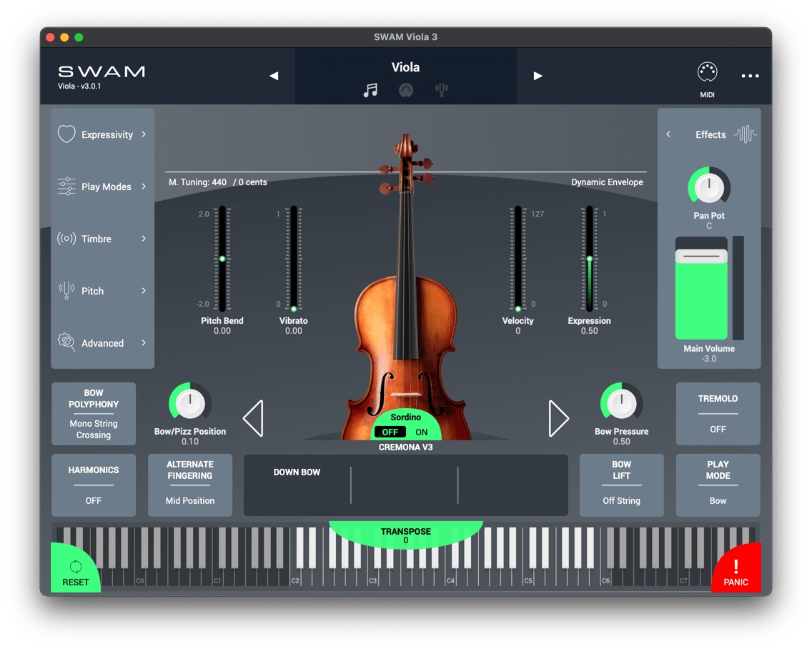812x649 pixels.
Task: Click the palette icon under Viola
Action: [x=406, y=90]
